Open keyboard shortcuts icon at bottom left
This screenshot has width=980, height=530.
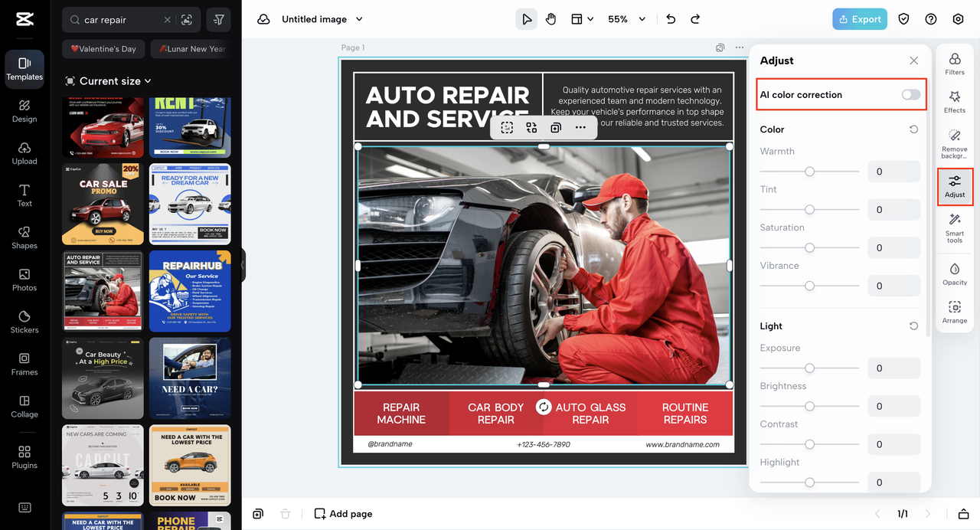pyautogui.click(x=24, y=508)
